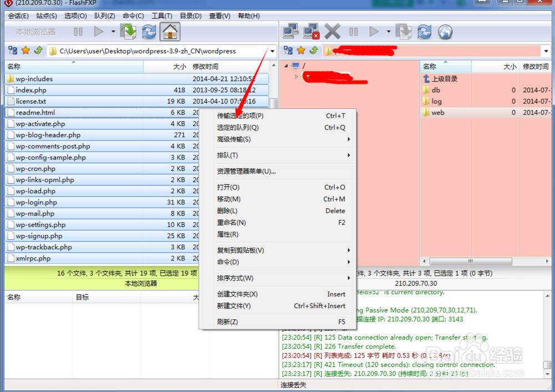Open the 站点(S) menu
Image resolution: width=555 pixels, height=392 pixels.
[x=47, y=16]
